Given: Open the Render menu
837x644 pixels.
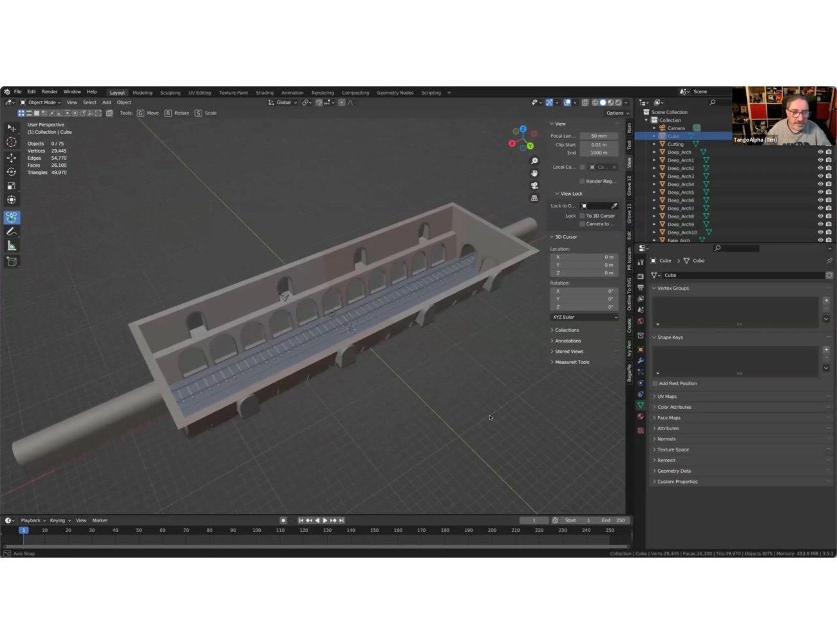Looking at the screenshot, I should 50,91.
